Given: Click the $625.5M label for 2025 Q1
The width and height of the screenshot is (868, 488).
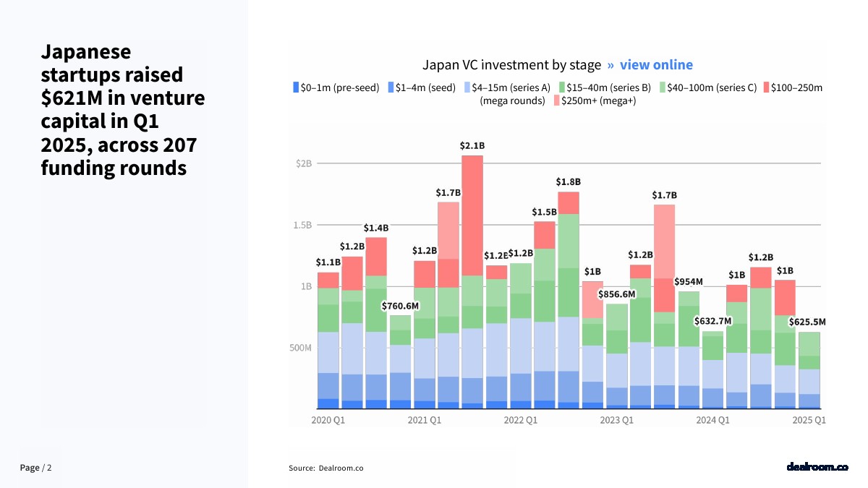Looking at the screenshot, I should [807, 322].
